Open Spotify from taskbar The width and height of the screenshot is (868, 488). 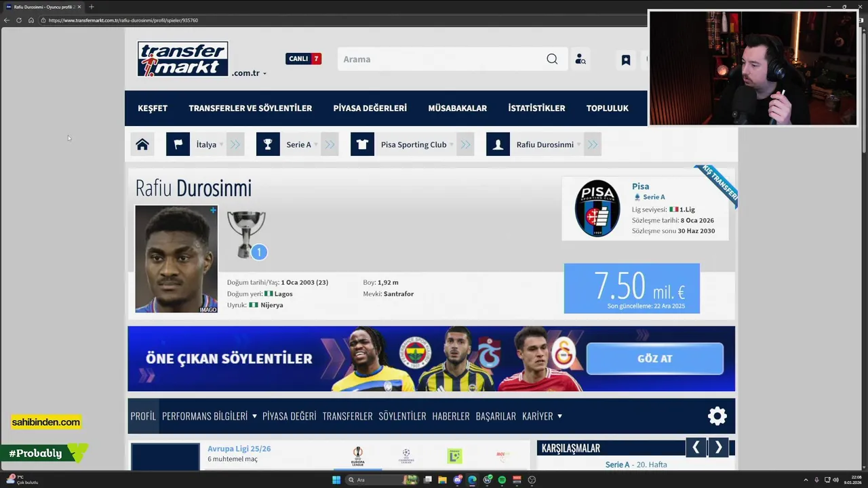coord(502,480)
